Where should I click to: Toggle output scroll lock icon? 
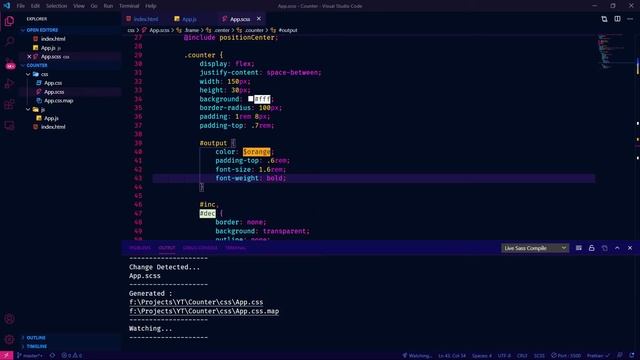(591, 248)
